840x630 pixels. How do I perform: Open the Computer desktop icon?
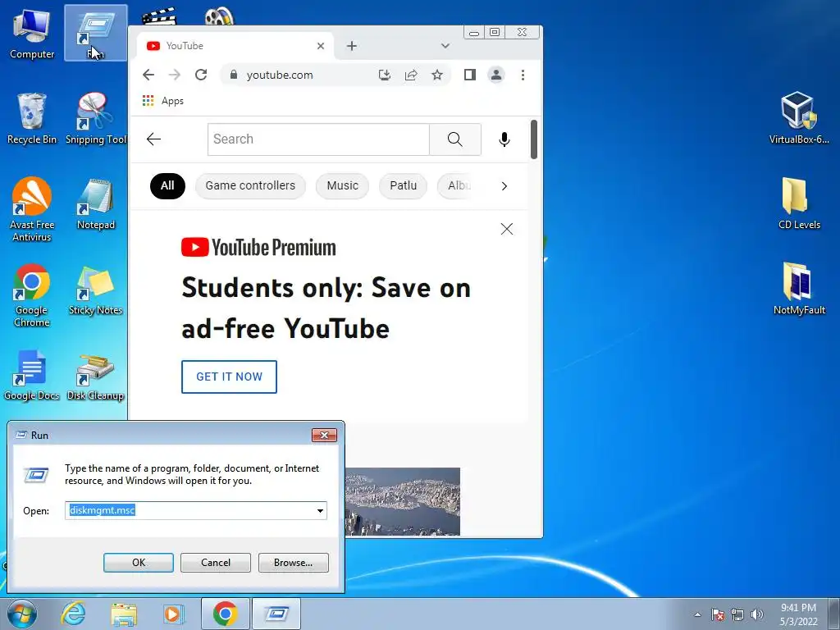pos(32,33)
